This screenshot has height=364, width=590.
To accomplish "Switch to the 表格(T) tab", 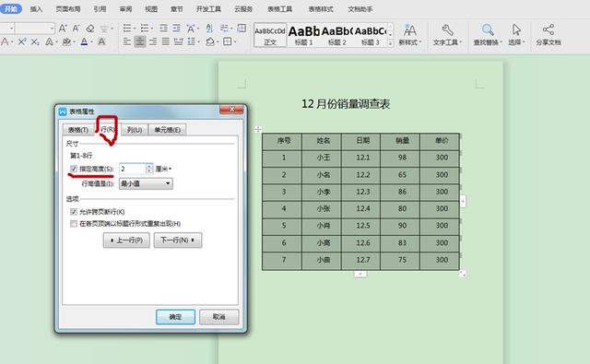I will [77, 130].
